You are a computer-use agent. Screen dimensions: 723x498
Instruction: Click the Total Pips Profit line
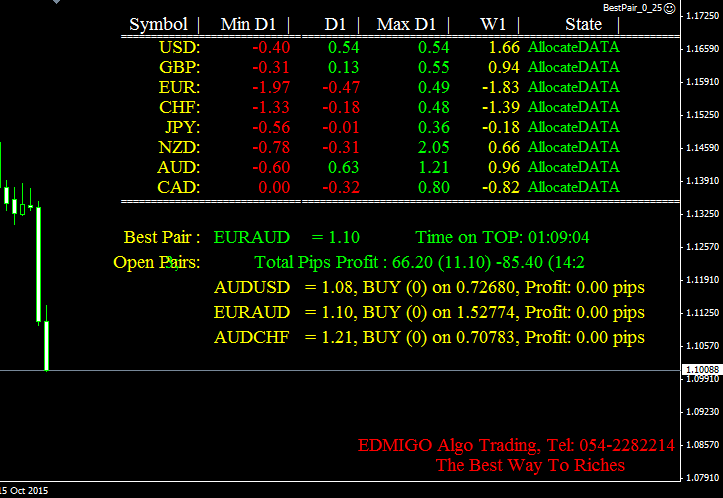[x=420, y=262]
